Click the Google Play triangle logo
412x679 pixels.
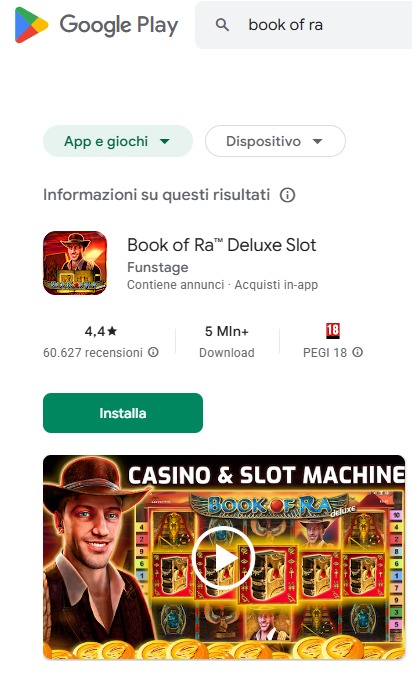31,25
